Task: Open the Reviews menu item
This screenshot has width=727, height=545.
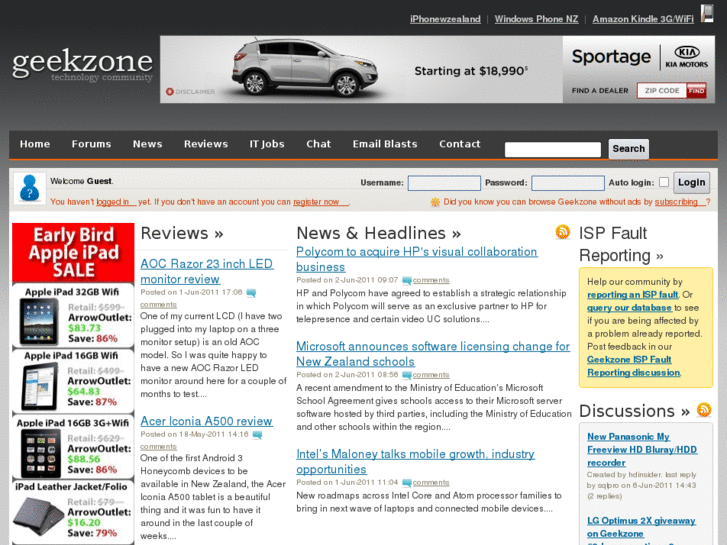Action: [206, 144]
